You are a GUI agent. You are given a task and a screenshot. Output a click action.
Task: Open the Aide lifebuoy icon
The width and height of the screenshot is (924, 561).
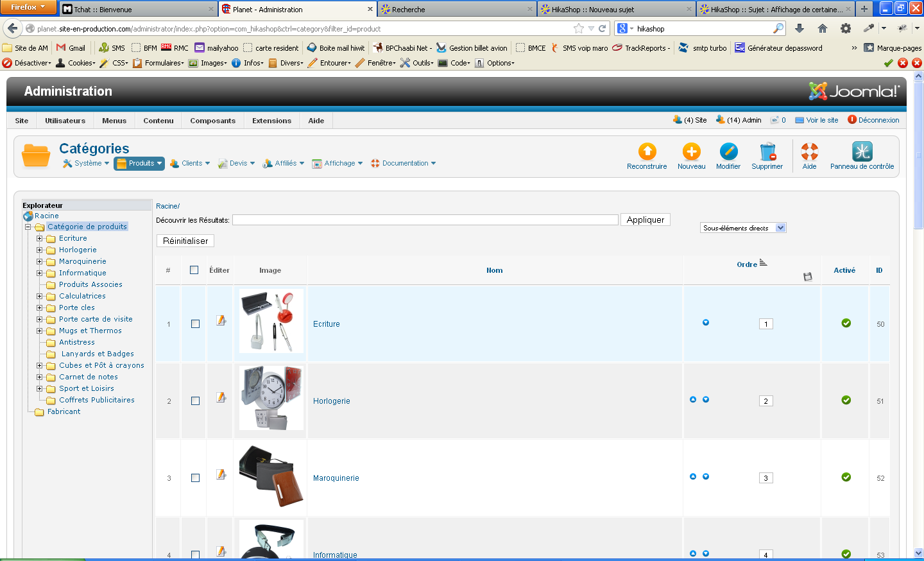pyautogui.click(x=810, y=151)
